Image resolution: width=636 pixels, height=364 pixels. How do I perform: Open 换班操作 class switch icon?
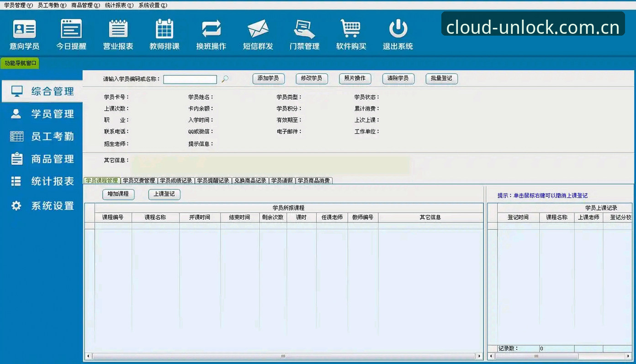(x=211, y=35)
